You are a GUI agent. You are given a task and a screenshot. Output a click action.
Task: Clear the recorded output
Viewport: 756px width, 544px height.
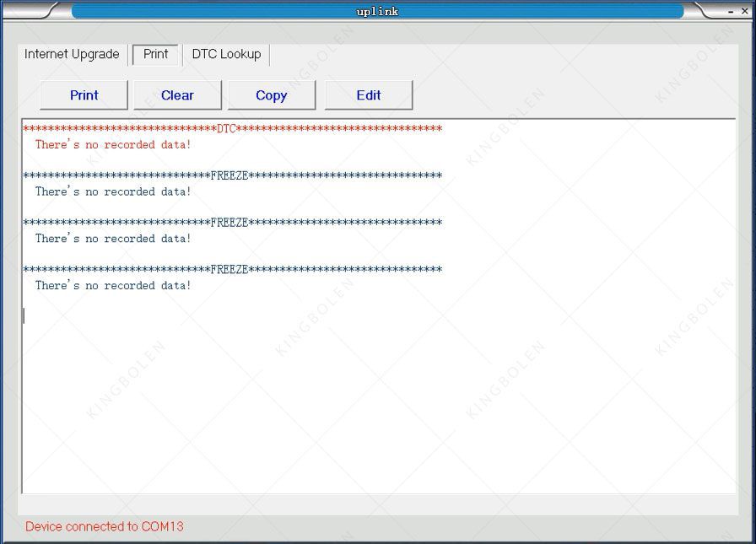pos(177,95)
